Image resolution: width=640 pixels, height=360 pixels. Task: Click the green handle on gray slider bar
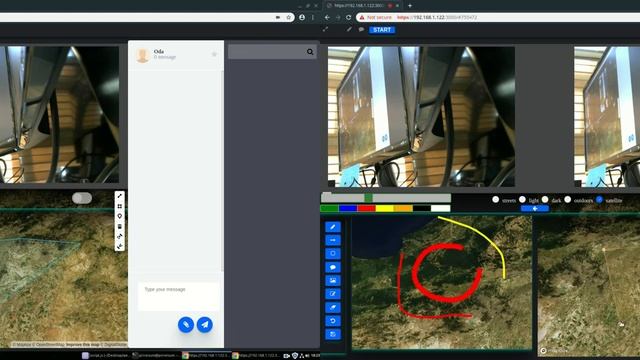tap(369, 198)
